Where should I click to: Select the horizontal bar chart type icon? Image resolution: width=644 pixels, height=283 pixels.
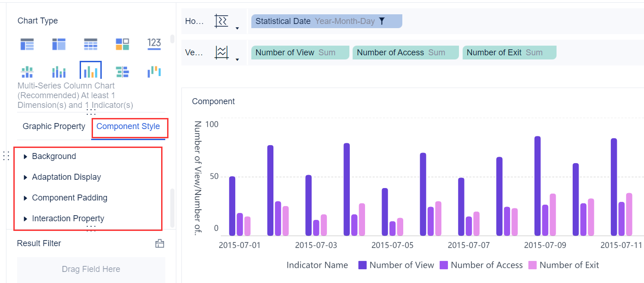click(x=122, y=71)
